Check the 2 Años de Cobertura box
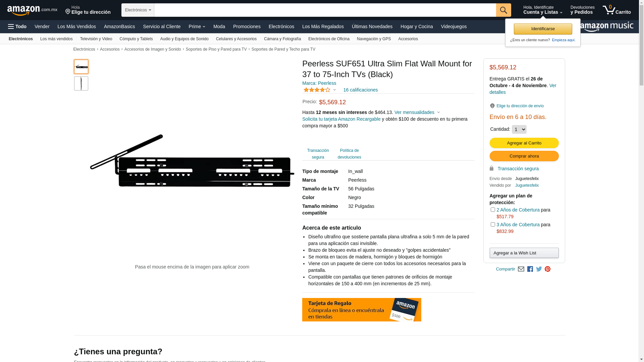644x362 pixels. coord(493,210)
